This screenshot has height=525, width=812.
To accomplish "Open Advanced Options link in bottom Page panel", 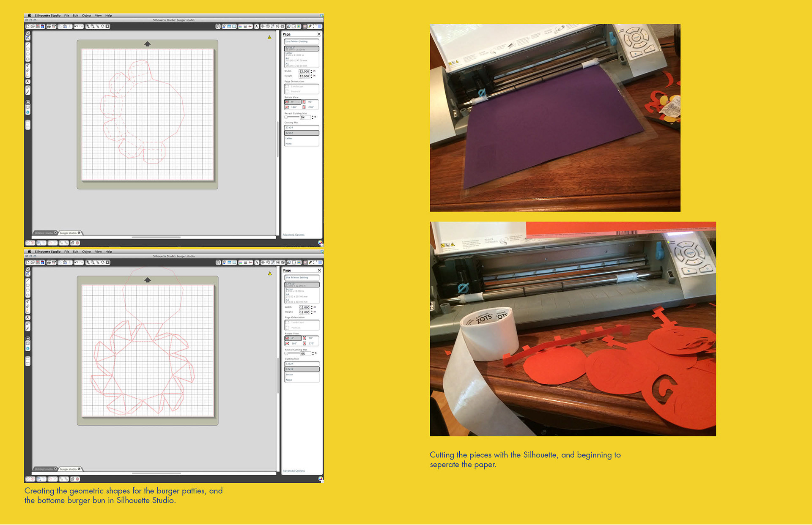I will point(294,470).
